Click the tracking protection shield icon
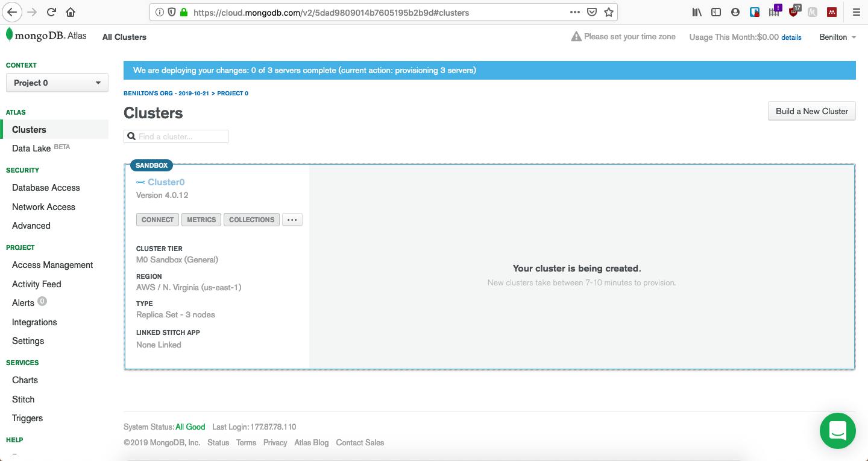Image resolution: width=868 pixels, height=461 pixels. click(x=171, y=12)
